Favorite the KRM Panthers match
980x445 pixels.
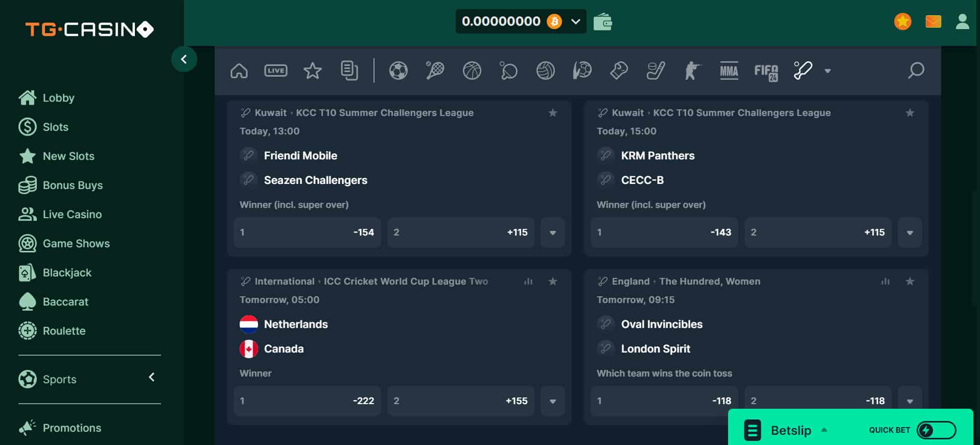tap(910, 113)
